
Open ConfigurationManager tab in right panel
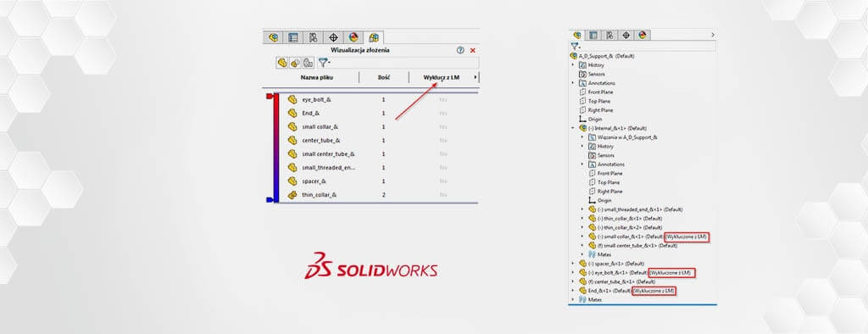[x=609, y=35]
